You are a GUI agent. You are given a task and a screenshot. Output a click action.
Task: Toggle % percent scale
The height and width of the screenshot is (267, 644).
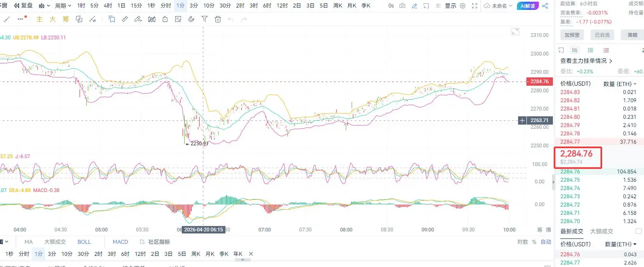click(x=534, y=242)
